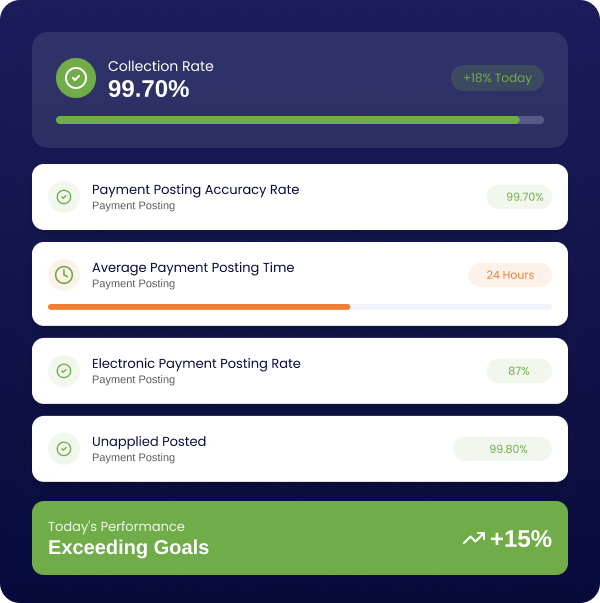Click the 99.70% accuracy rate badge
Viewport: 600px width, 603px height.
click(519, 197)
